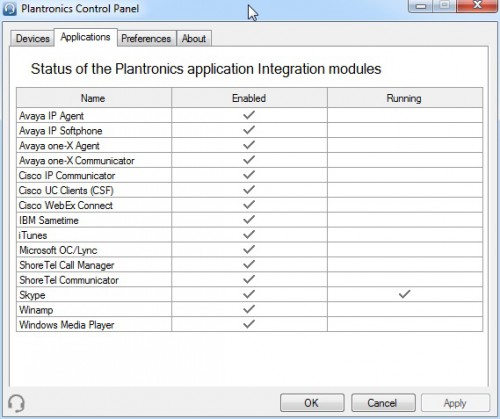500x419 pixels.
Task: Click the Cancel button
Action: tap(383, 403)
